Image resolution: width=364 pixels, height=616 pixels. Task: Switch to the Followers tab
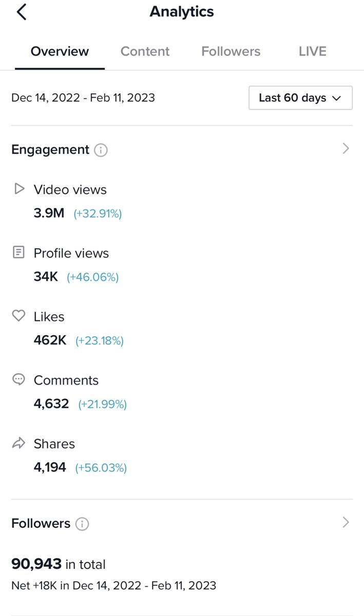231,51
